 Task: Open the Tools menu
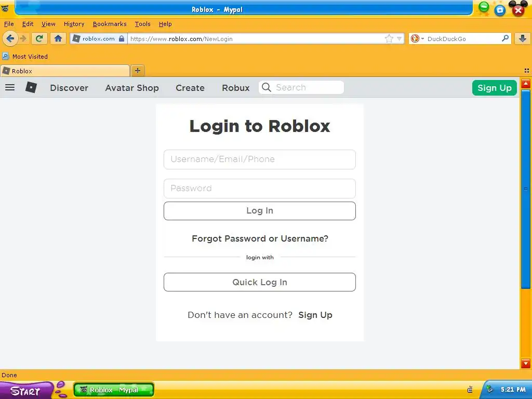tap(142, 24)
